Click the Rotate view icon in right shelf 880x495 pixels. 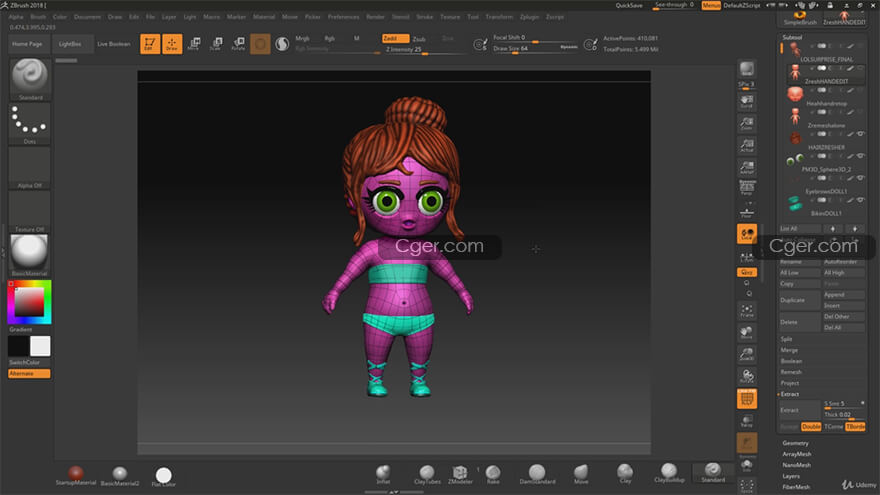tap(747, 377)
